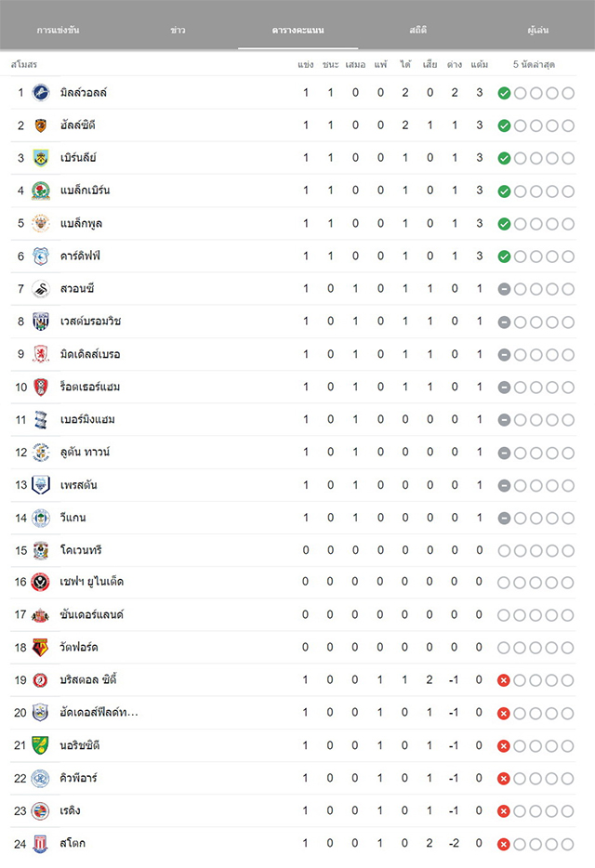Click the นอริชซิตี้ green crest
Screen dimensions: 595x868
(41, 745)
